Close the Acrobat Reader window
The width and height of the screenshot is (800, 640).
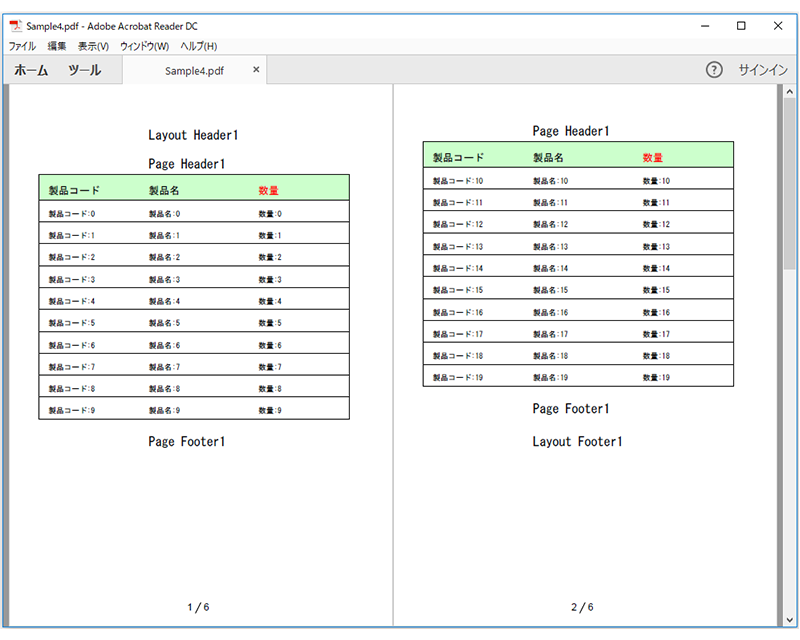[778, 26]
